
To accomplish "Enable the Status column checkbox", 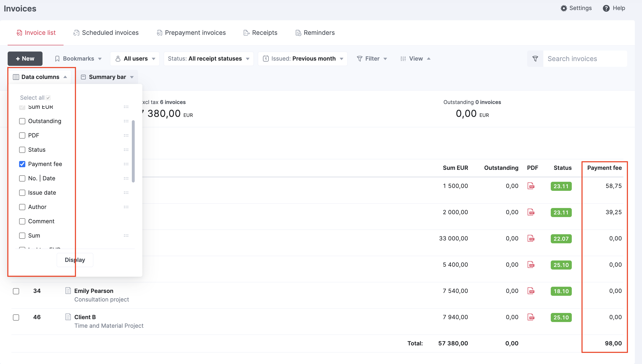I will tap(22, 150).
